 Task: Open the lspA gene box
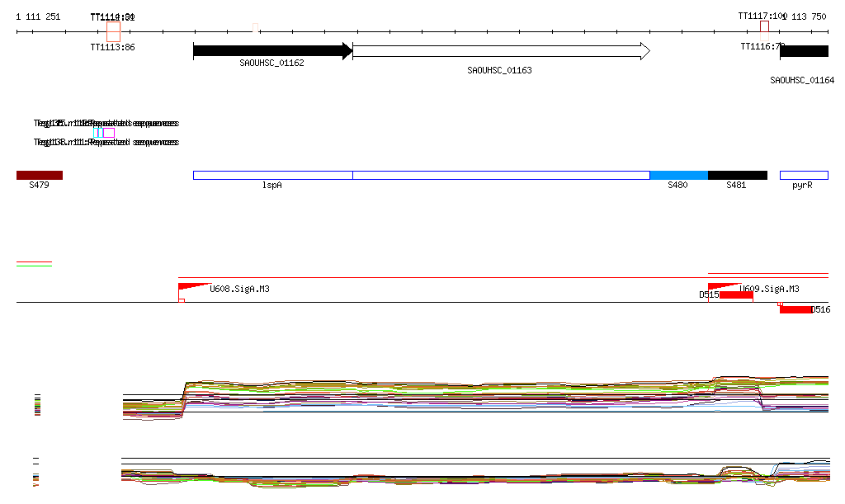[272, 175]
